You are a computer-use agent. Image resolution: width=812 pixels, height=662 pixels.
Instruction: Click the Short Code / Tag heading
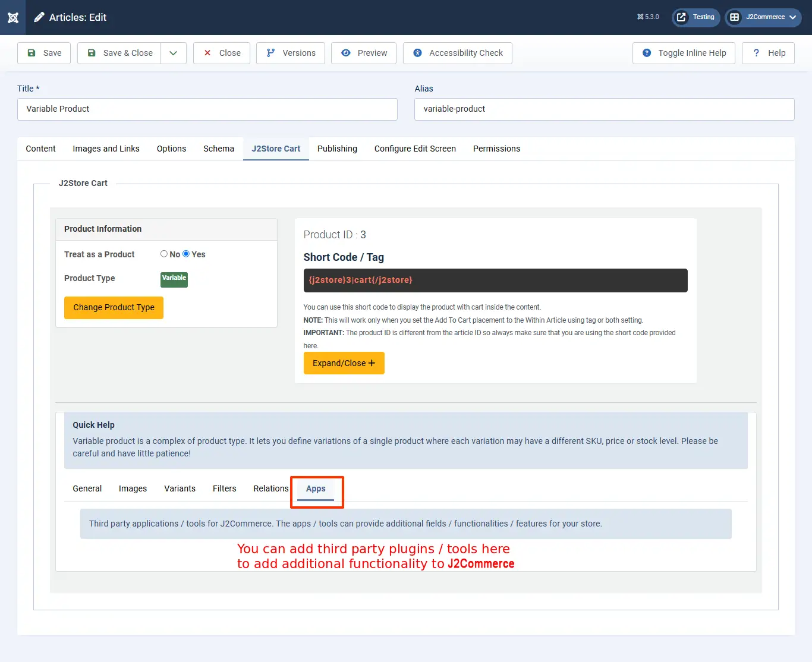coord(344,257)
